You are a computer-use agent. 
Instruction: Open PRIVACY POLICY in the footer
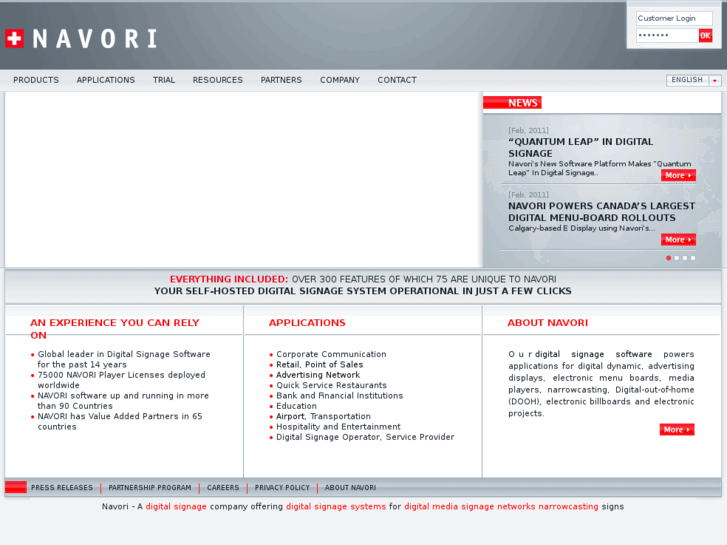tap(282, 488)
